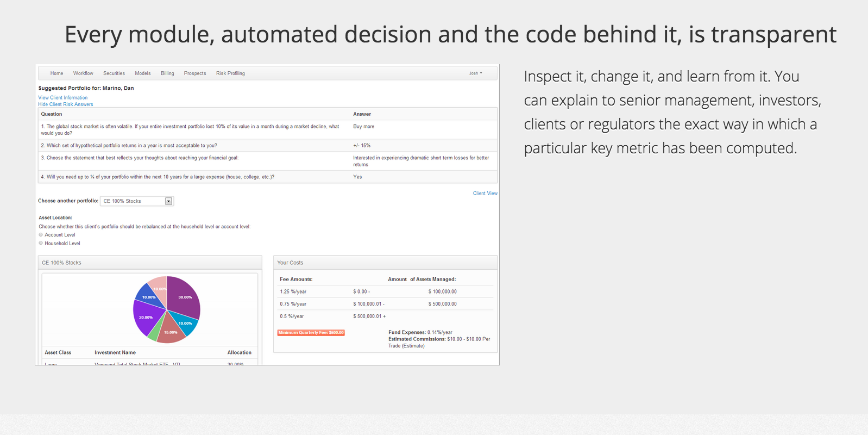Click the 20.00% violet pie slice

[x=146, y=318]
